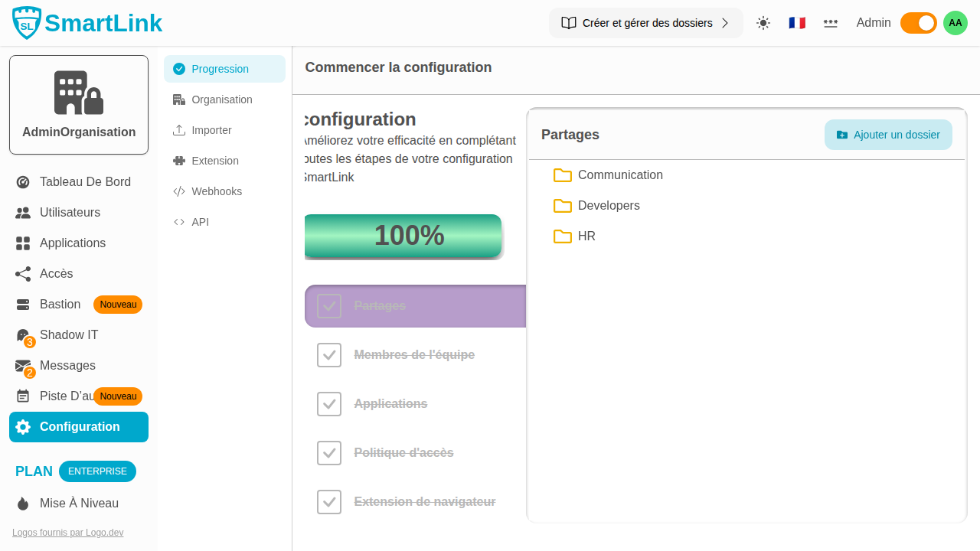Open the French flag language selector
The height and width of the screenshot is (551, 980).
(797, 23)
